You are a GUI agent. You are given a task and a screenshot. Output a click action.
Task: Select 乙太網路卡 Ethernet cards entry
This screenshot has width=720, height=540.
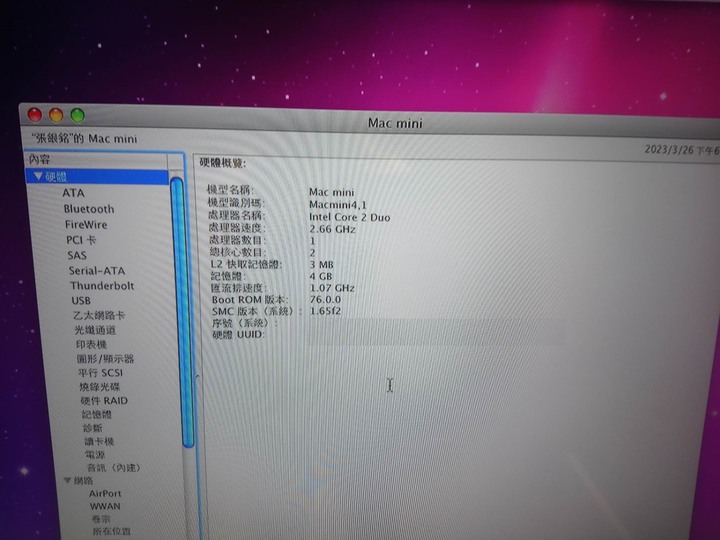[99, 315]
